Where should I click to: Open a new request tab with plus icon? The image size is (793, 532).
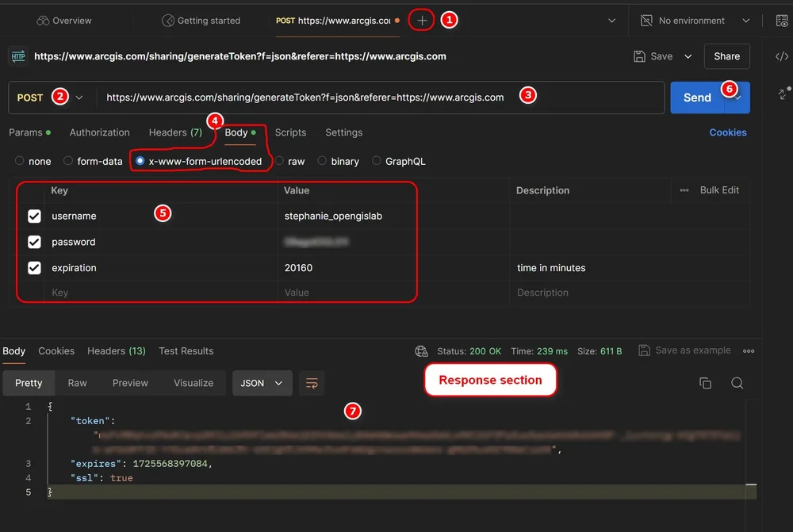(422, 21)
